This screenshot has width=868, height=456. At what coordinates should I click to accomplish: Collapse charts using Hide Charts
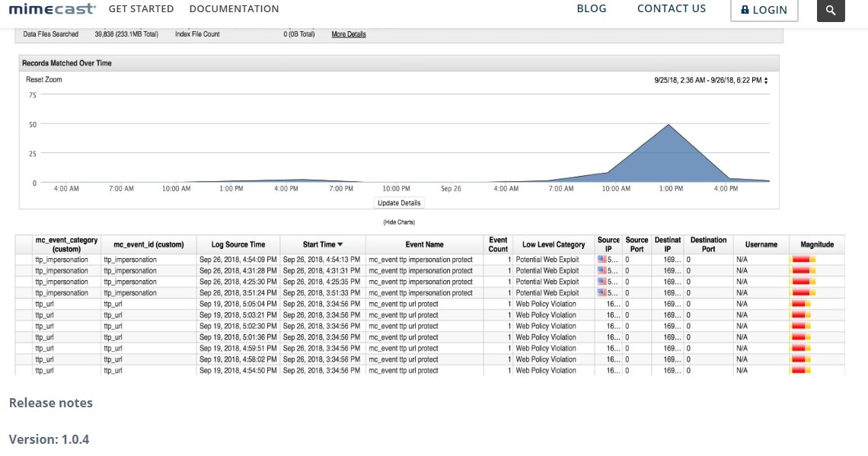399,222
